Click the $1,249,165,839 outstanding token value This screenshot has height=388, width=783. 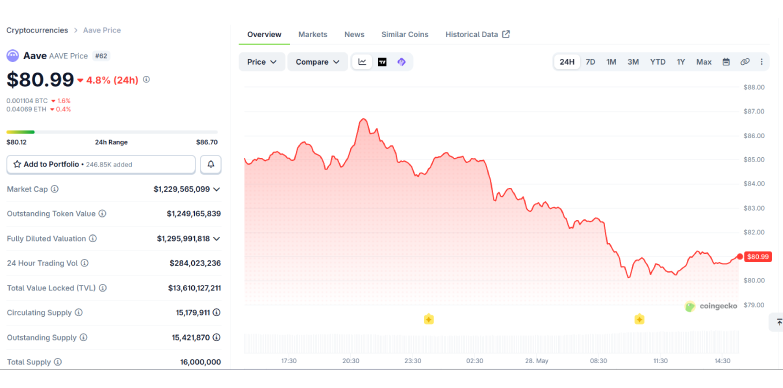[194, 214]
